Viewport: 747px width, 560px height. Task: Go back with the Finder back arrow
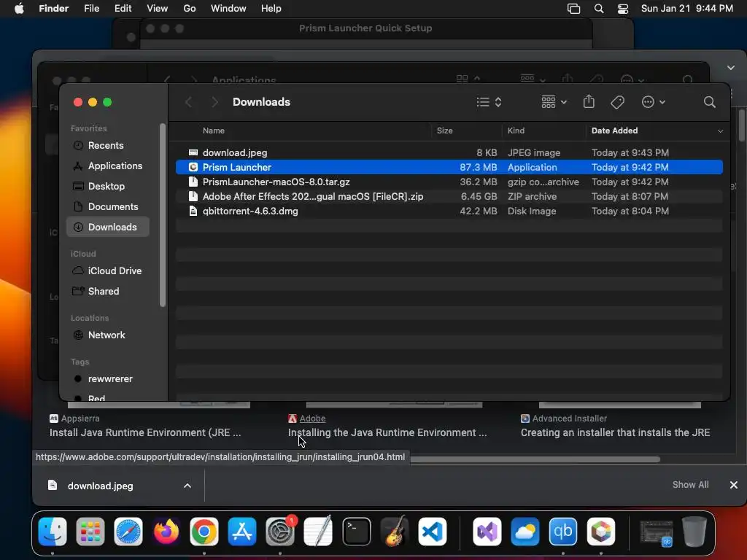pos(189,102)
